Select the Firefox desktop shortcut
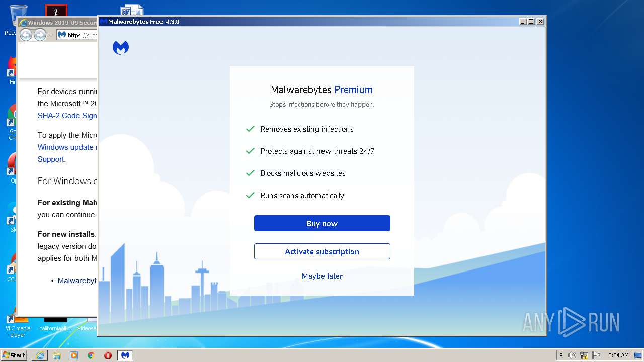The height and width of the screenshot is (362, 644). coord(12,70)
